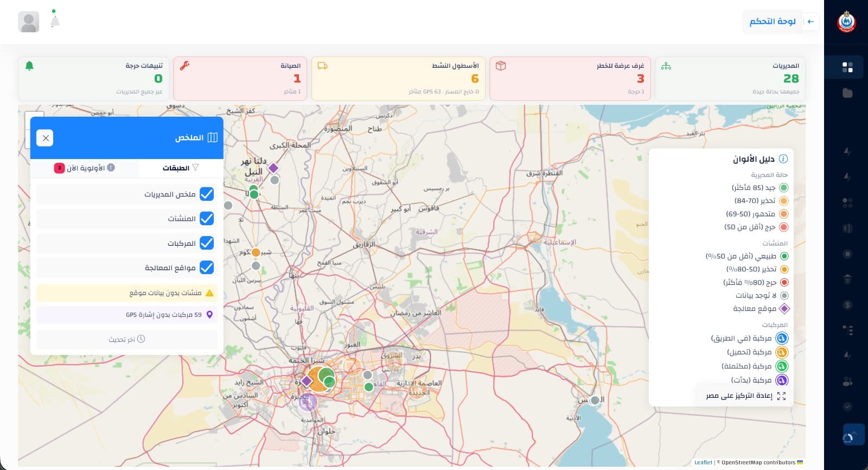This screenshot has width=868, height=470.
Task: Toggle the المنشآت layer checkbox
Action: coord(207,218)
